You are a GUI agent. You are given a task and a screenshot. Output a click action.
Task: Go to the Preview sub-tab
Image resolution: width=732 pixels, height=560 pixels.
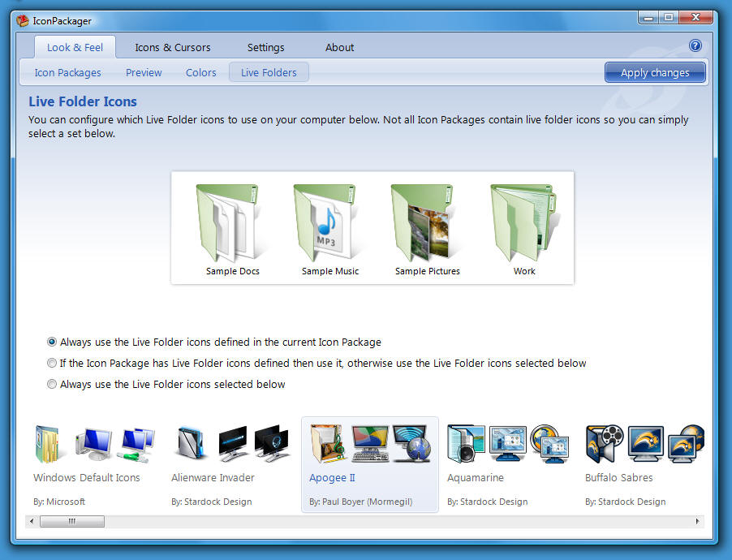point(144,72)
